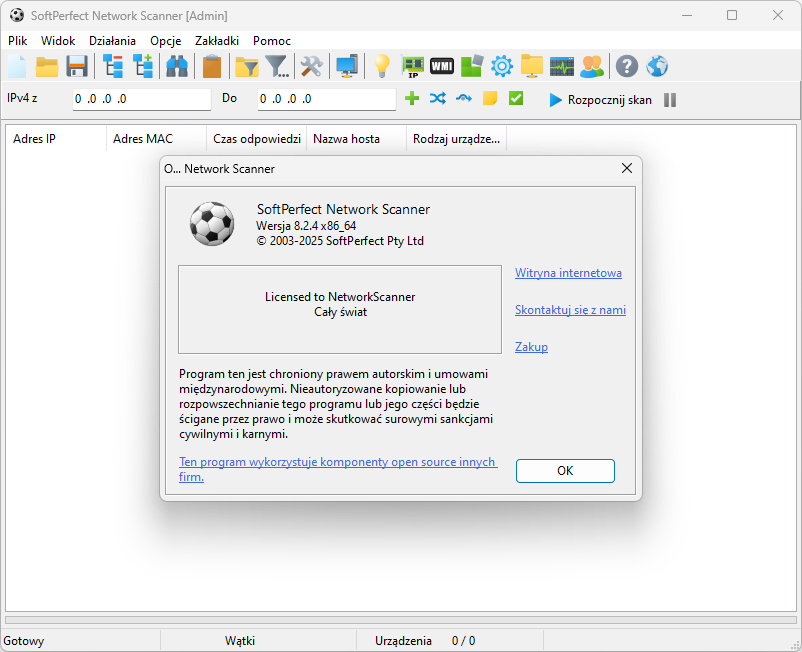This screenshot has width=802, height=652.
Task: Open the Pomoc menu
Action: pos(272,41)
